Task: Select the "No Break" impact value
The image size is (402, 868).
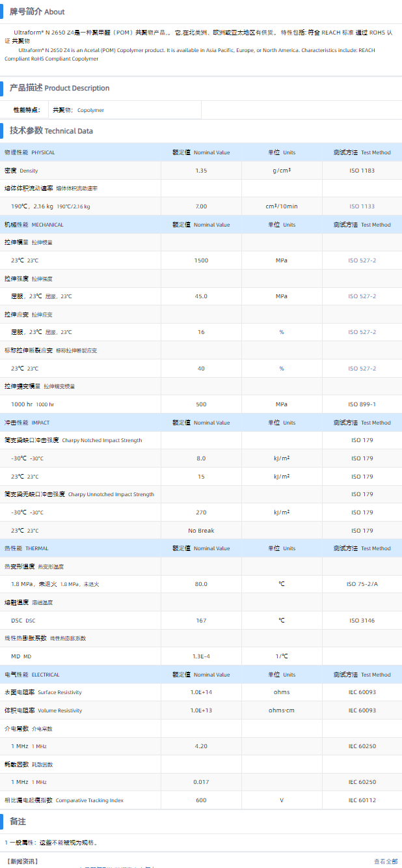Action: click(201, 531)
